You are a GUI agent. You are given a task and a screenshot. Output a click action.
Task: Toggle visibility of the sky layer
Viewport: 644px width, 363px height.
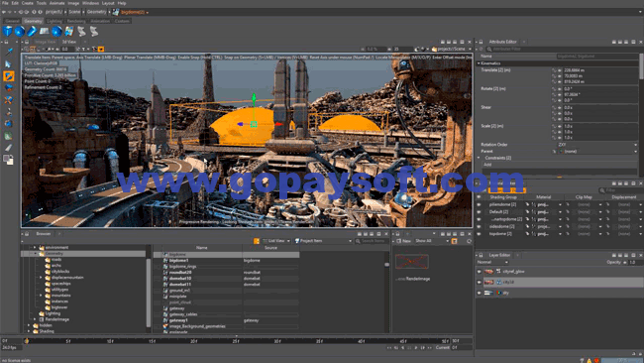coord(479,293)
